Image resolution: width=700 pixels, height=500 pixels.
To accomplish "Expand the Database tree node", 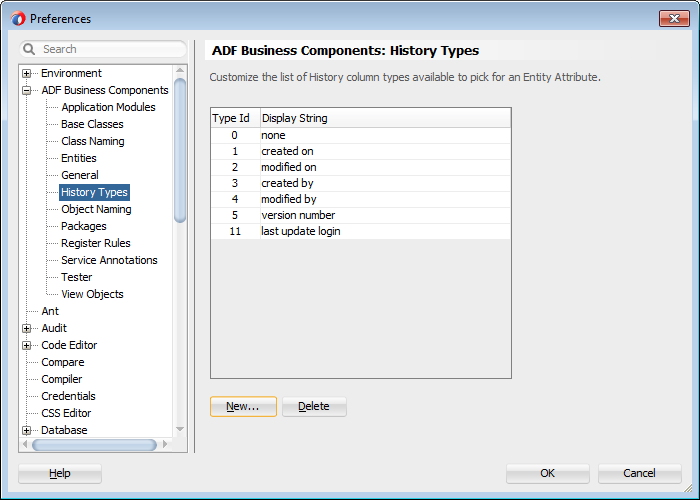I will pos(26,430).
